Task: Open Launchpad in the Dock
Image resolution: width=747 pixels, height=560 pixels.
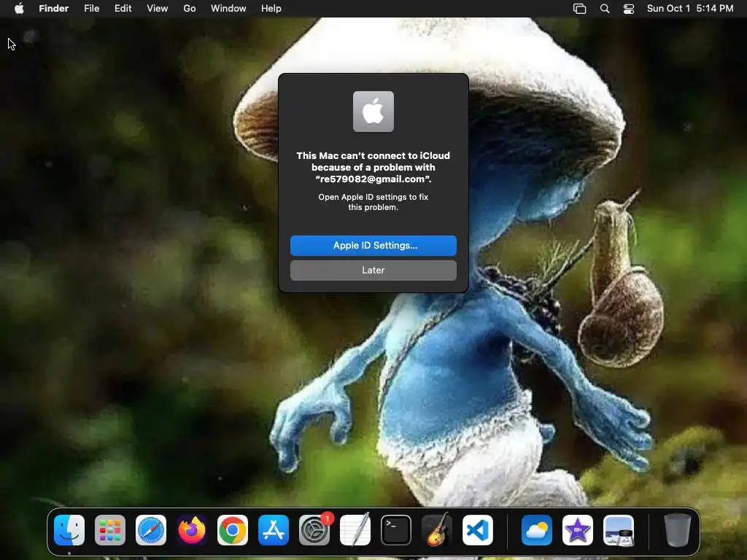Action: (x=110, y=530)
